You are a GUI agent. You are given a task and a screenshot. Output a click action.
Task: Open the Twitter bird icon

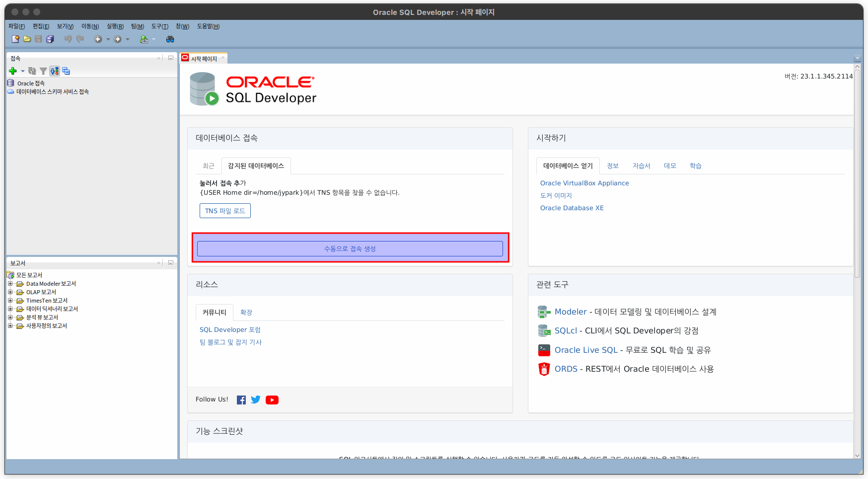point(256,399)
